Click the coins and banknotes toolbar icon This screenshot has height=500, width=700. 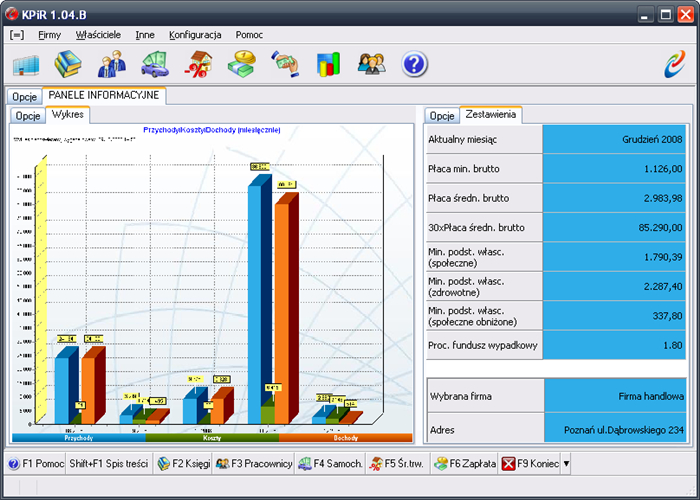coord(241,64)
